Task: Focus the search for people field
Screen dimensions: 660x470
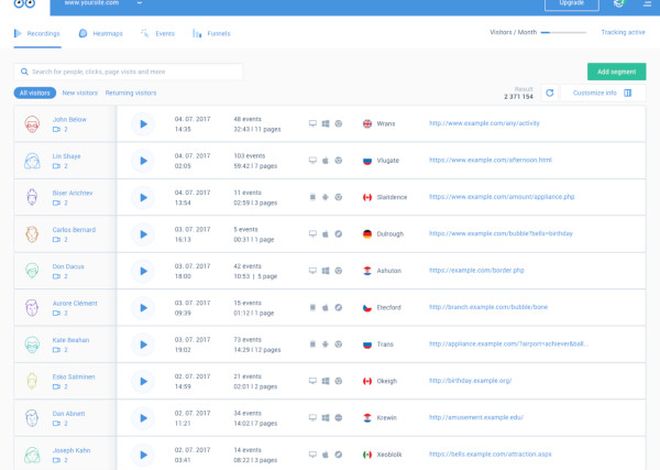Action: point(128,72)
